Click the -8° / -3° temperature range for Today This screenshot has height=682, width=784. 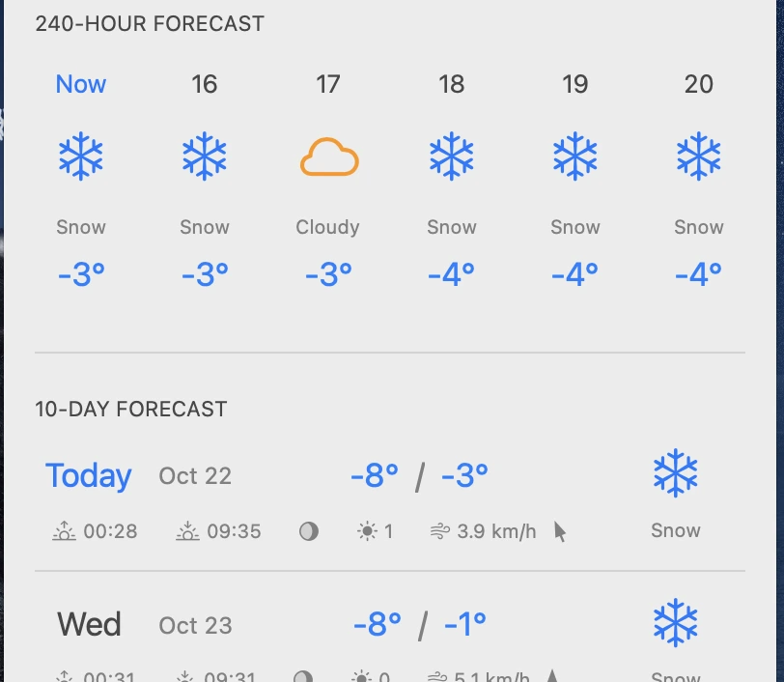pos(419,474)
